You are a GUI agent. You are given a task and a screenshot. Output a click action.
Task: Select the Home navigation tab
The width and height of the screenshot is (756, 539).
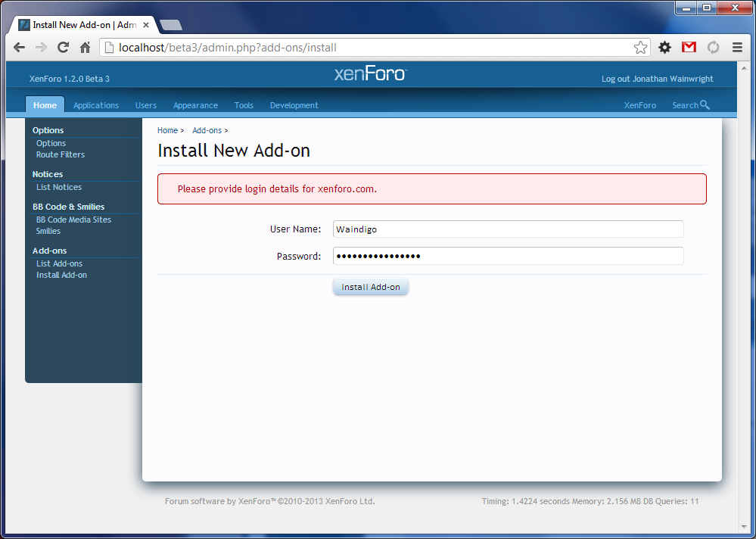[45, 105]
